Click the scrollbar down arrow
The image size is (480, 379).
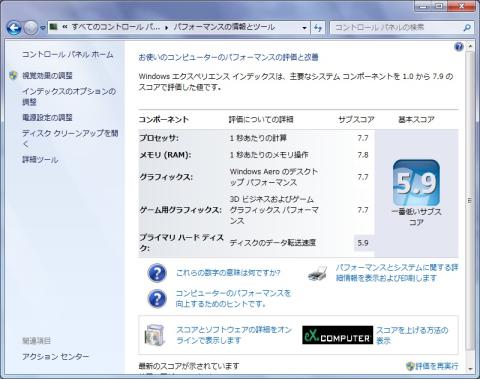click(470, 369)
